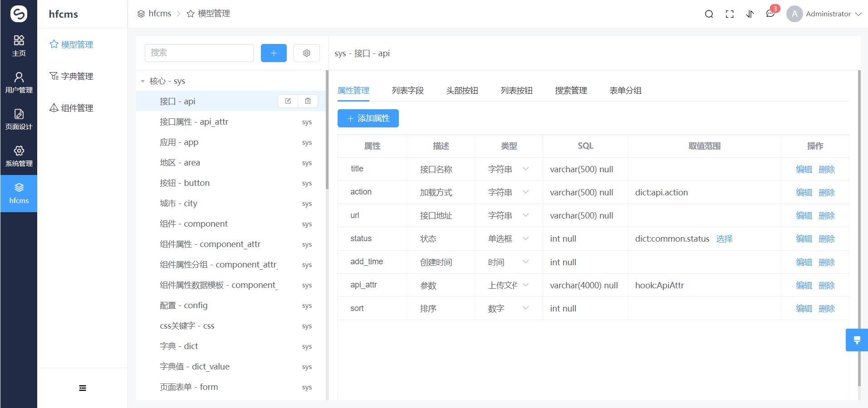Image resolution: width=868 pixels, height=408 pixels.
Task: Switch to the 列表字段 tab
Action: (408, 91)
